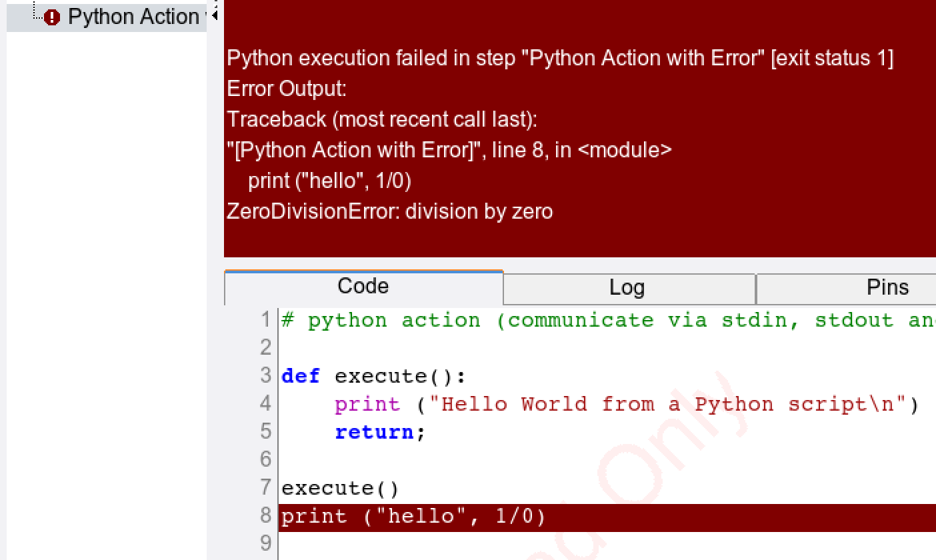Show the Pins tab
Image resolution: width=936 pixels, height=560 pixels.
pos(887,287)
